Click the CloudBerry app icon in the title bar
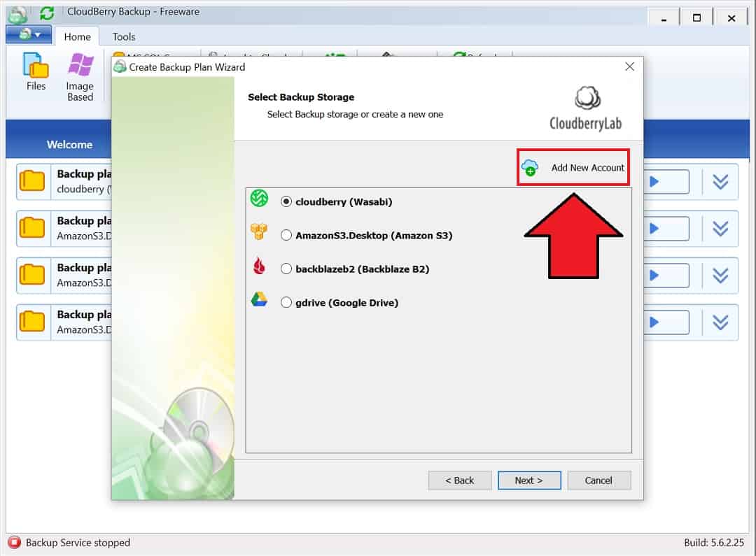Image resolution: width=756 pixels, height=556 pixels. (17, 14)
